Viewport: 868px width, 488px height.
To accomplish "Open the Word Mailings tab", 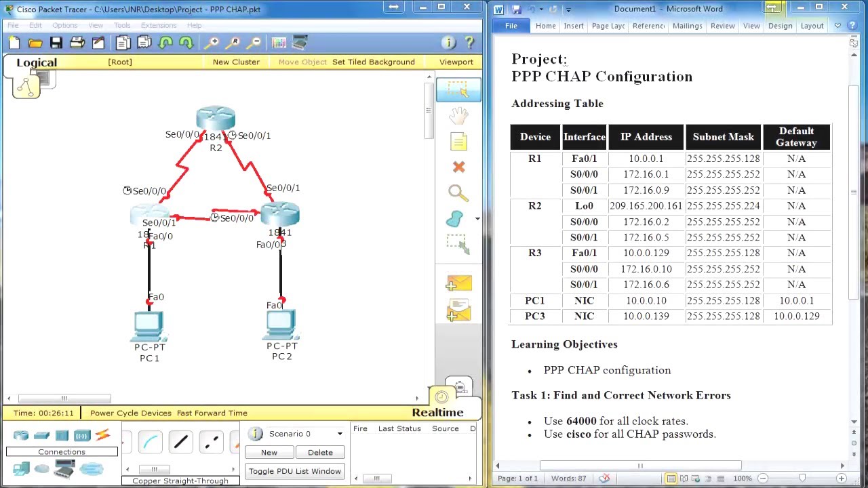I will click(x=687, y=26).
